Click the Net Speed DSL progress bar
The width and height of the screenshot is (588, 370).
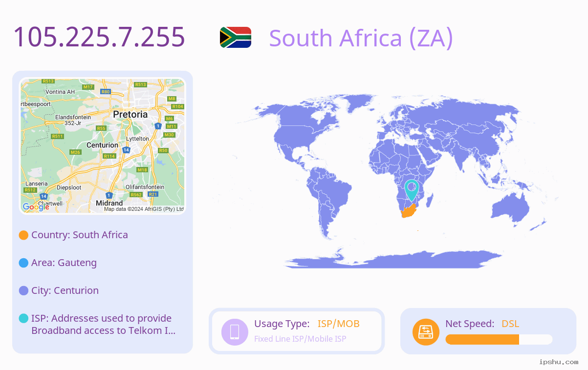(499, 339)
